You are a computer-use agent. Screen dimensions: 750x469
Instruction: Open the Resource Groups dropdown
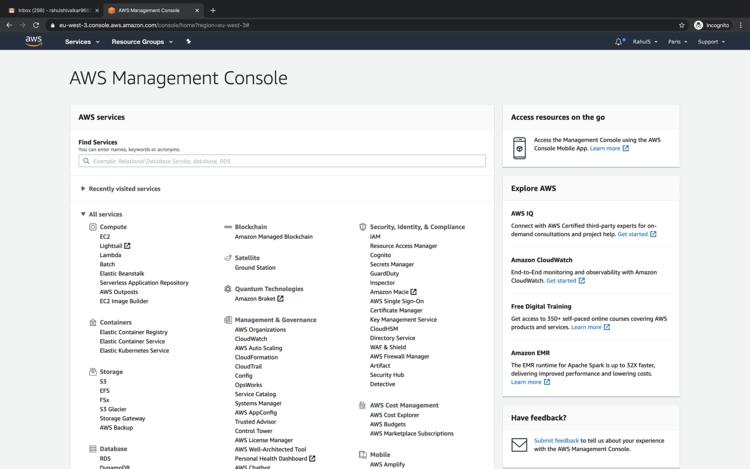[x=142, y=42]
